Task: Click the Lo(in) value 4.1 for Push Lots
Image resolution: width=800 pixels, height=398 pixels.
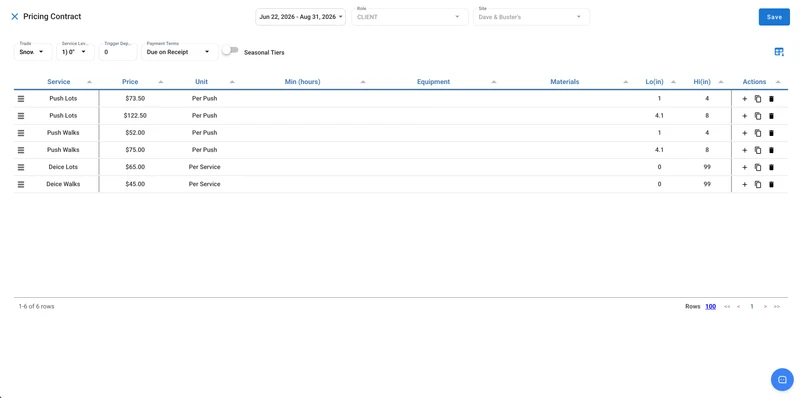Action: 659,115
